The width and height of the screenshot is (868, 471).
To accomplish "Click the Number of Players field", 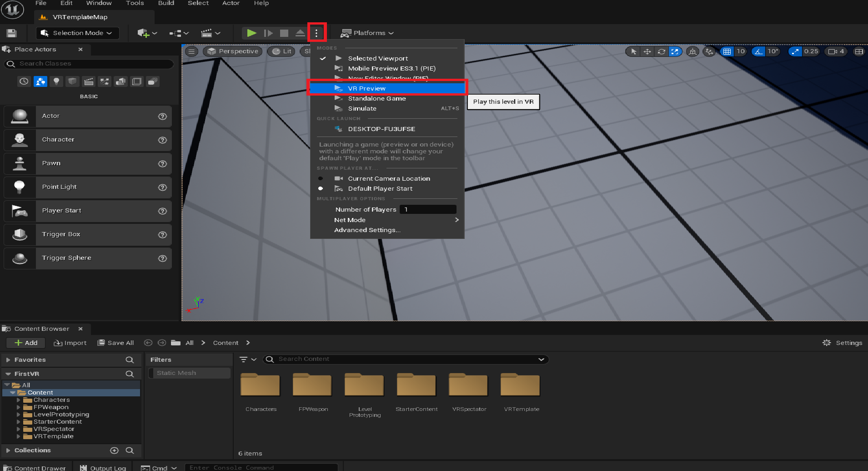I will (428, 209).
